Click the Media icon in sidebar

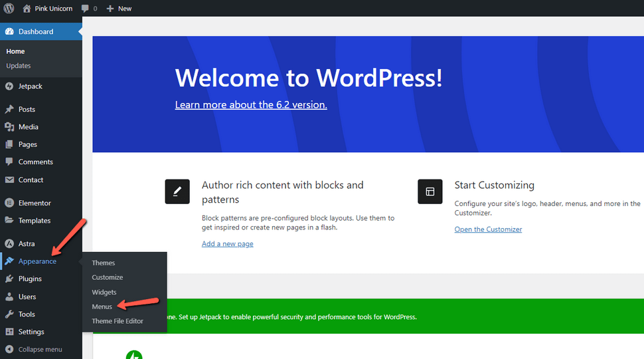pos(9,127)
